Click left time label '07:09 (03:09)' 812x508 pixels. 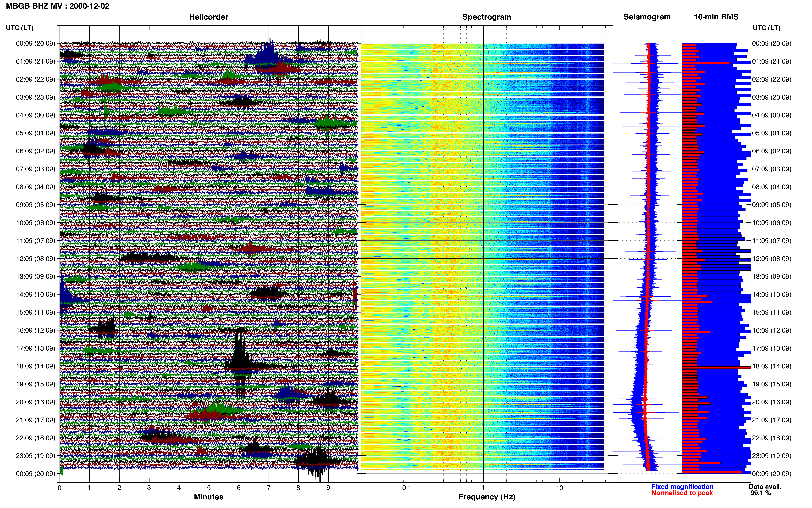point(36,169)
